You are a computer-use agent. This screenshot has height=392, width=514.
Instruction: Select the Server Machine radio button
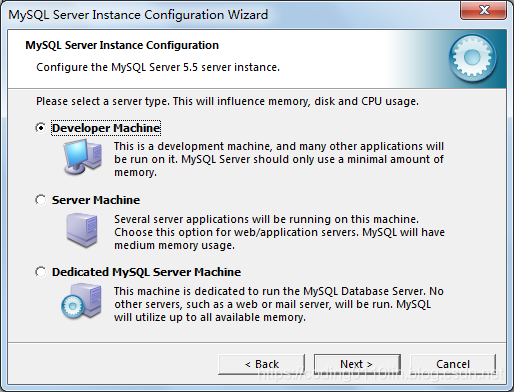(41, 200)
